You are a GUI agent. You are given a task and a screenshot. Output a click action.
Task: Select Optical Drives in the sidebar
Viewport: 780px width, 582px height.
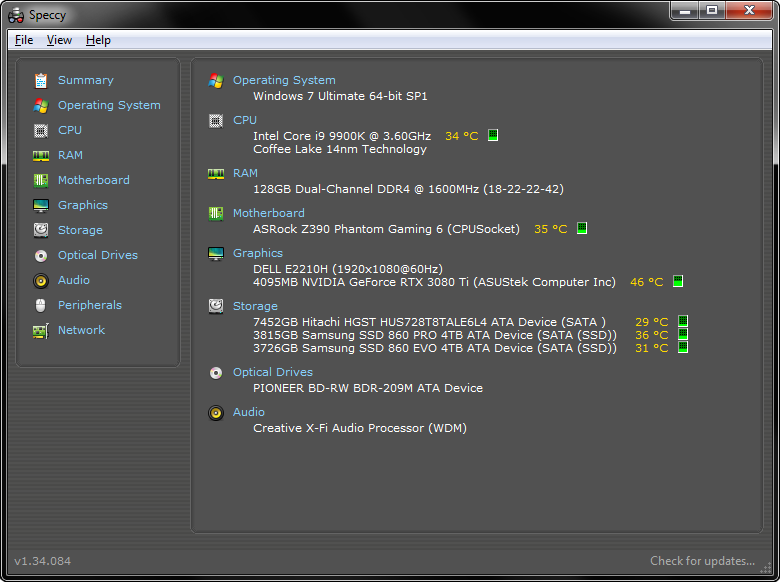[x=98, y=255]
